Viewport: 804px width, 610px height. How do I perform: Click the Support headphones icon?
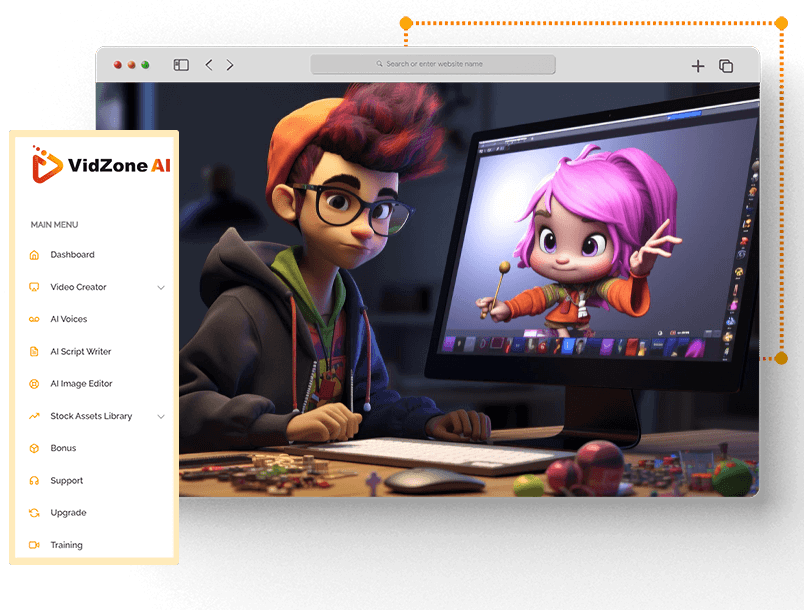[x=34, y=481]
